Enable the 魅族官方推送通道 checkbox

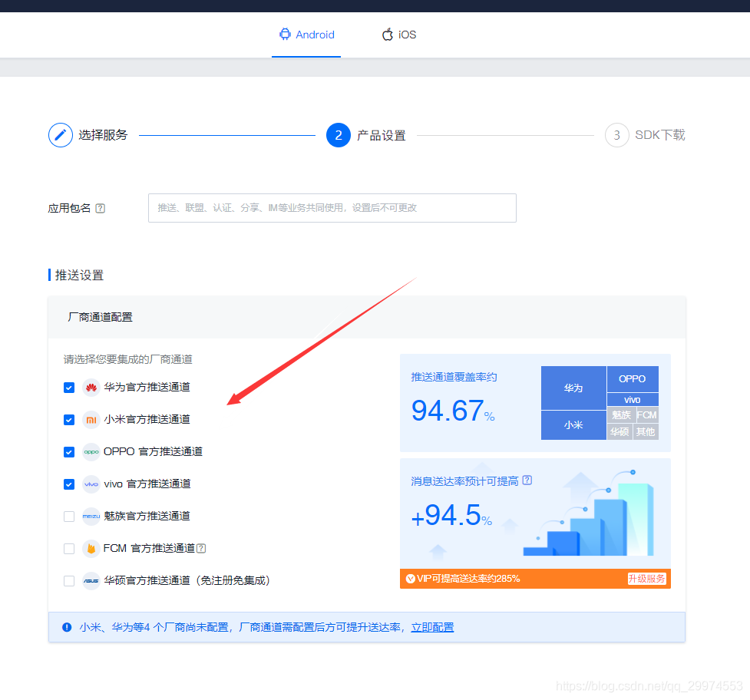tap(68, 516)
